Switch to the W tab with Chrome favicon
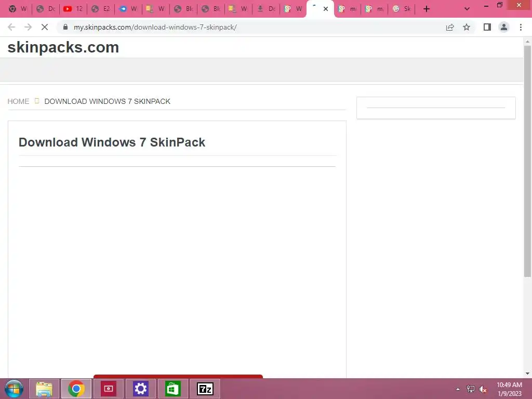The width and height of the screenshot is (532, 399). [18, 9]
